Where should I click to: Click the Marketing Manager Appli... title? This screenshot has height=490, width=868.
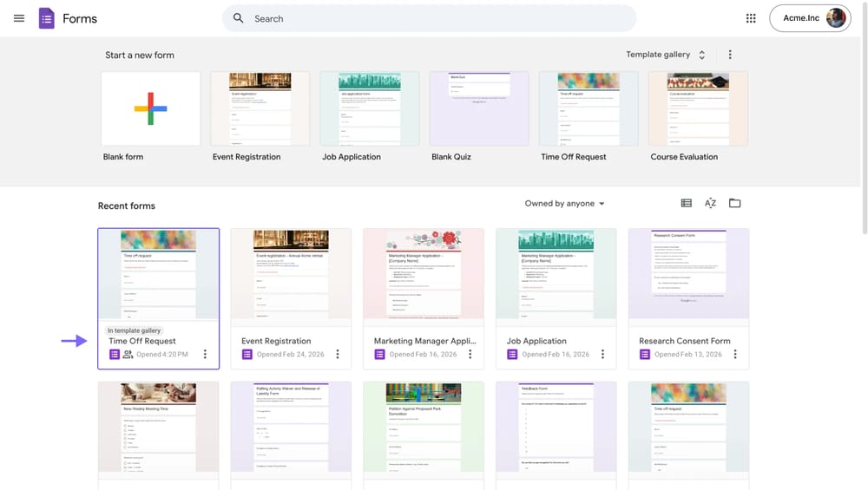pyautogui.click(x=424, y=341)
